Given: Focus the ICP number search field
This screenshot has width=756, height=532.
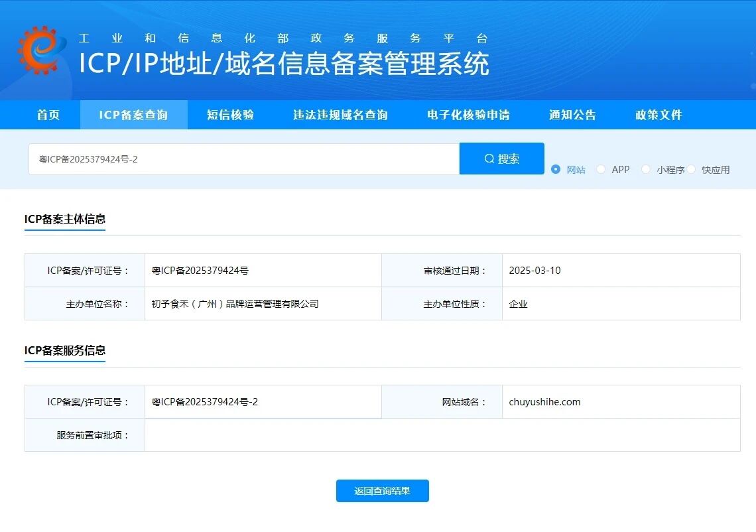Looking at the screenshot, I should (x=244, y=159).
